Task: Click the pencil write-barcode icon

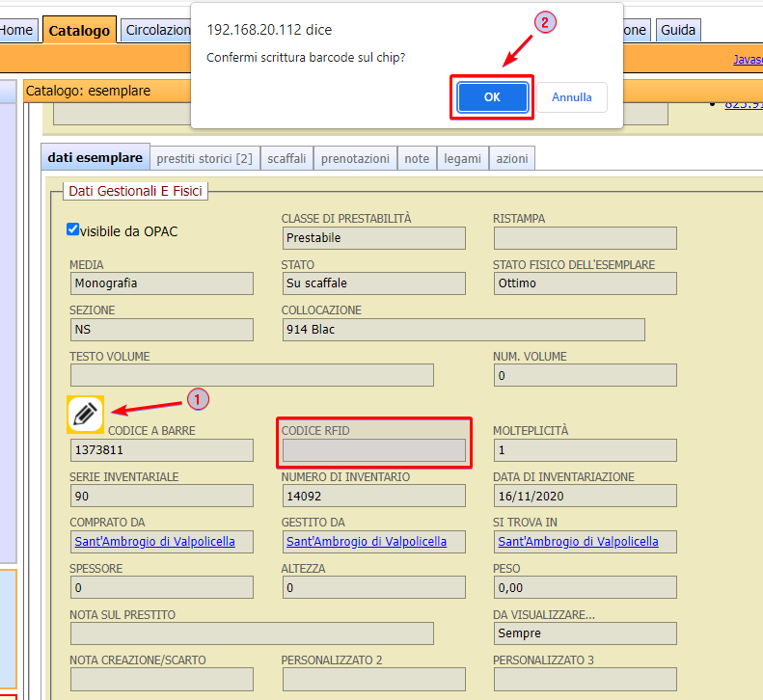Action: 85,414
